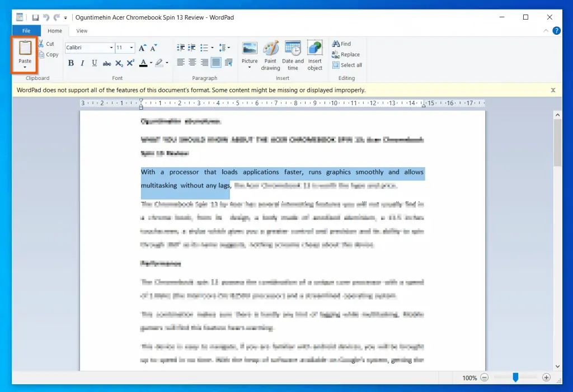Toggle underline formatting
Image resolution: width=573 pixels, height=392 pixels.
(x=94, y=63)
